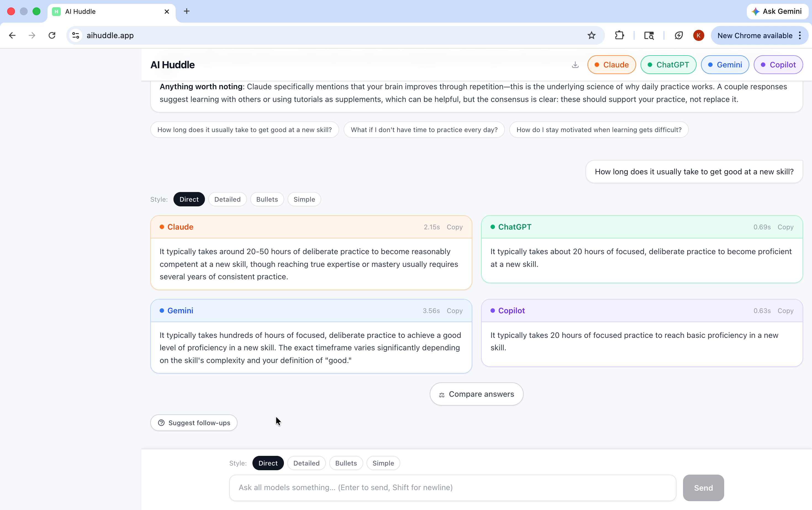812x510 pixels.
Task: Open the new tab plus button
Action: coord(186,12)
